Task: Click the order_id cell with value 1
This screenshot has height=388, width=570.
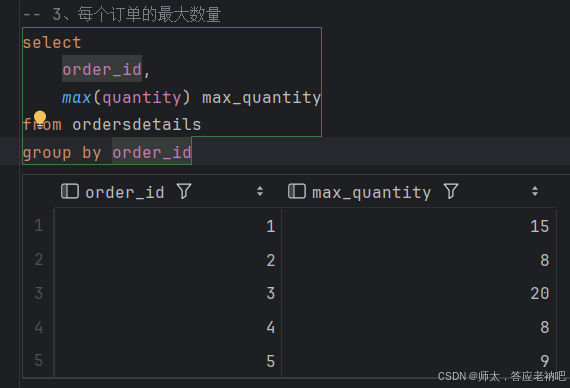Action: click(168, 226)
